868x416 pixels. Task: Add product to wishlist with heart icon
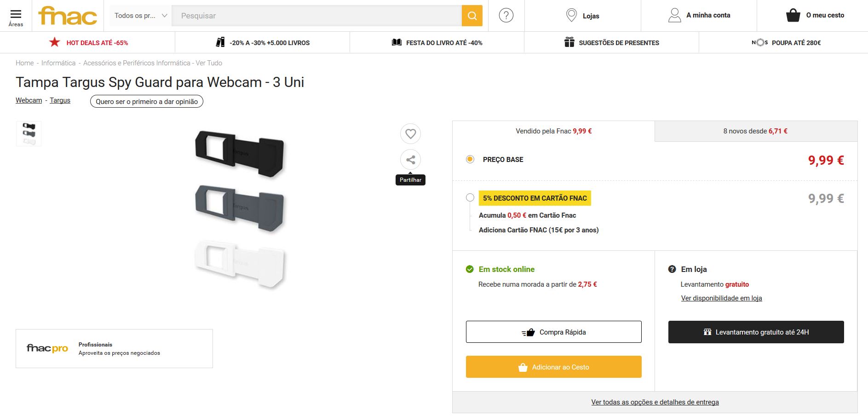click(410, 134)
